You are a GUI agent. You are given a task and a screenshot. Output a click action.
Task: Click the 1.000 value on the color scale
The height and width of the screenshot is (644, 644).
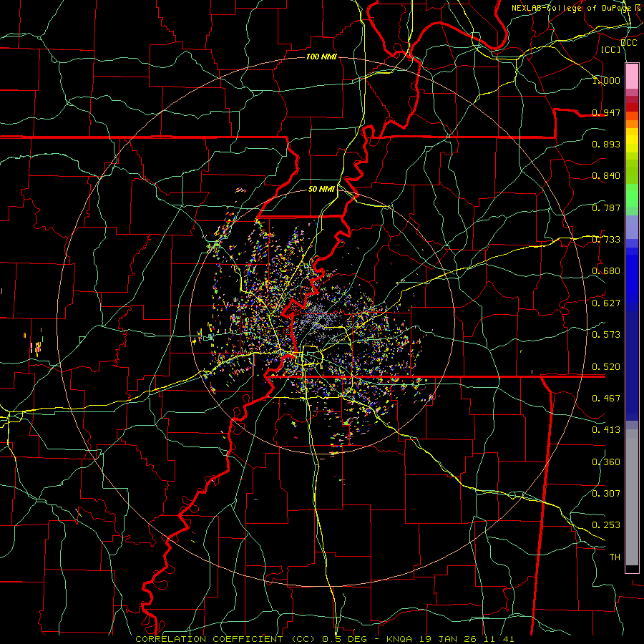pyautogui.click(x=606, y=80)
